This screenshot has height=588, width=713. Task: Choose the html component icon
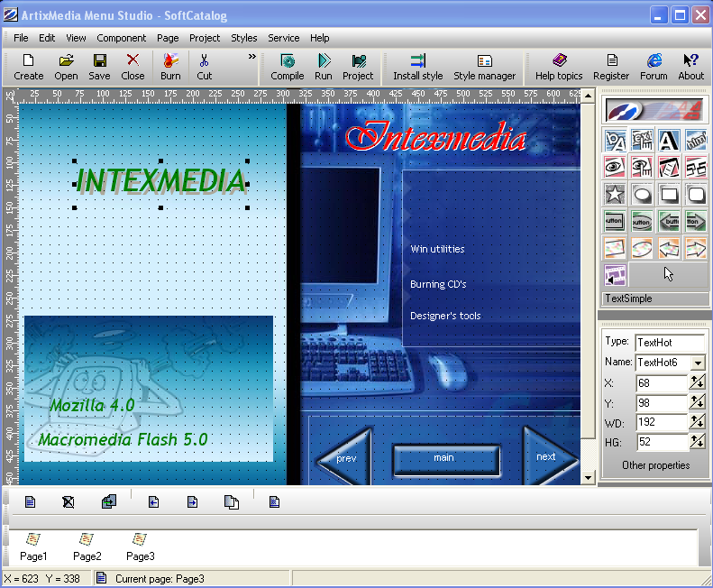(x=696, y=140)
